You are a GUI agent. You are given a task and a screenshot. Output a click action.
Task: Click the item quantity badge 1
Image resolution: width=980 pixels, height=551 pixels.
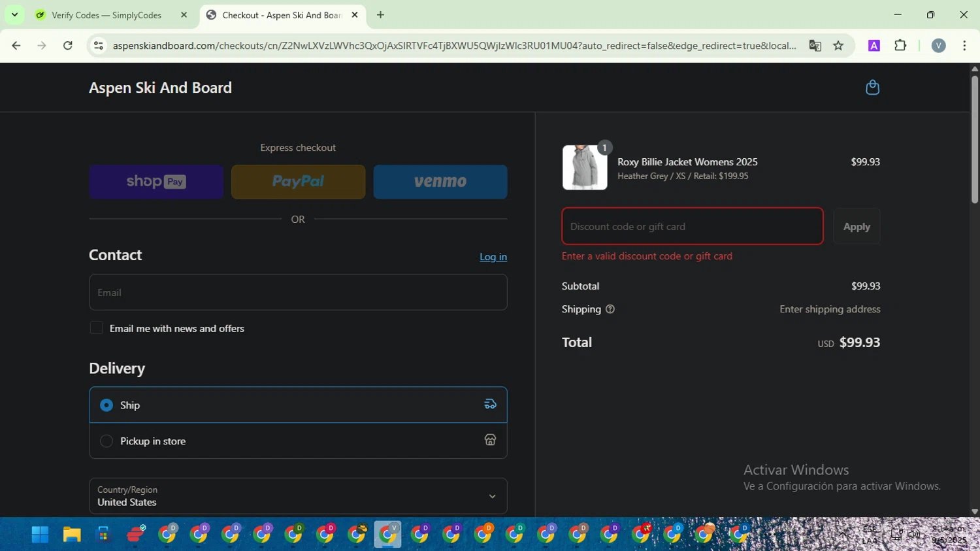click(604, 148)
